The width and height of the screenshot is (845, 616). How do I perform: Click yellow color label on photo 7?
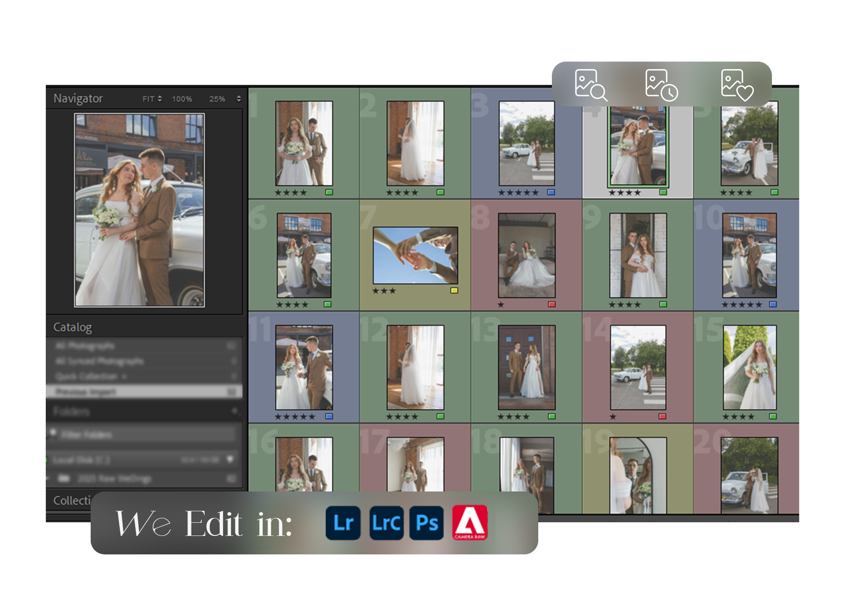point(454,290)
